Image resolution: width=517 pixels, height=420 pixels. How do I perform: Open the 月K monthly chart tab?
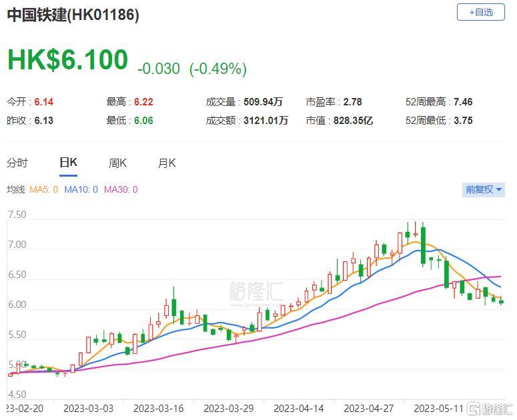(x=167, y=163)
